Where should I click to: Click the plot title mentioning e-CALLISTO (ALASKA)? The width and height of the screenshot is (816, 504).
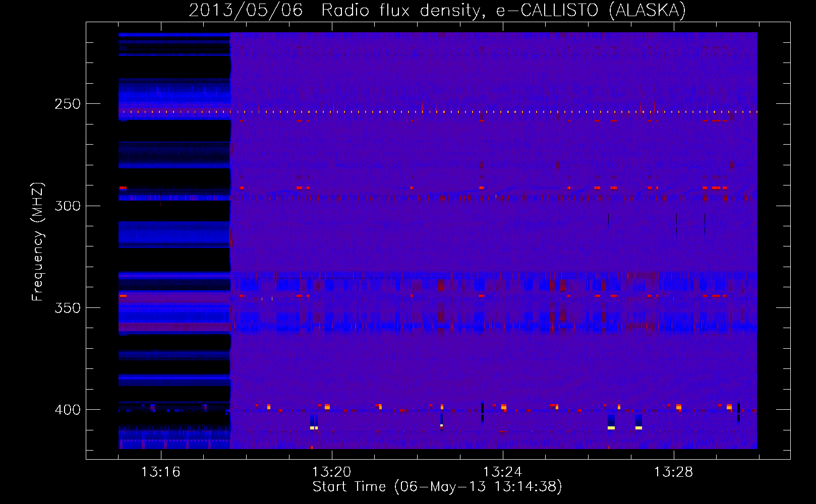437,10
